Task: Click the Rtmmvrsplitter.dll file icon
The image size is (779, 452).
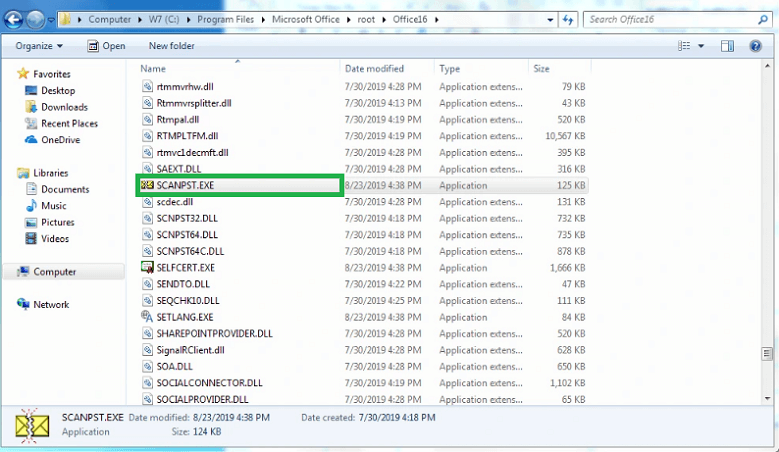Action: (x=147, y=103)
